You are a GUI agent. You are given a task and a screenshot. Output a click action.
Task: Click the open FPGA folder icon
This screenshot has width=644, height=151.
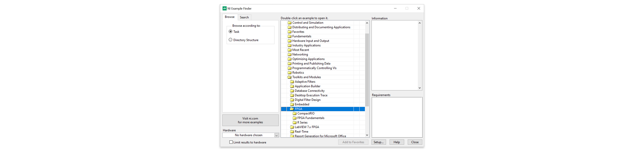[x=292, y=109]
